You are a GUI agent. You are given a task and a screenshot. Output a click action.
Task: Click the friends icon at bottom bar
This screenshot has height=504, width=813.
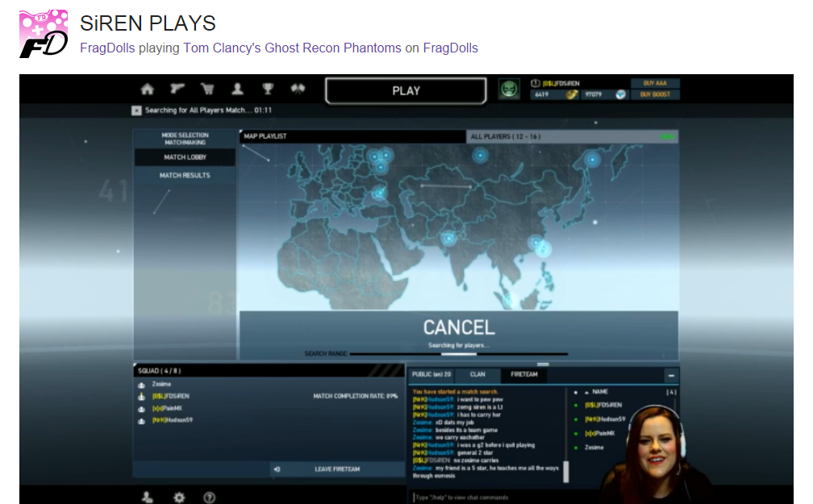[x=148, y=498]
